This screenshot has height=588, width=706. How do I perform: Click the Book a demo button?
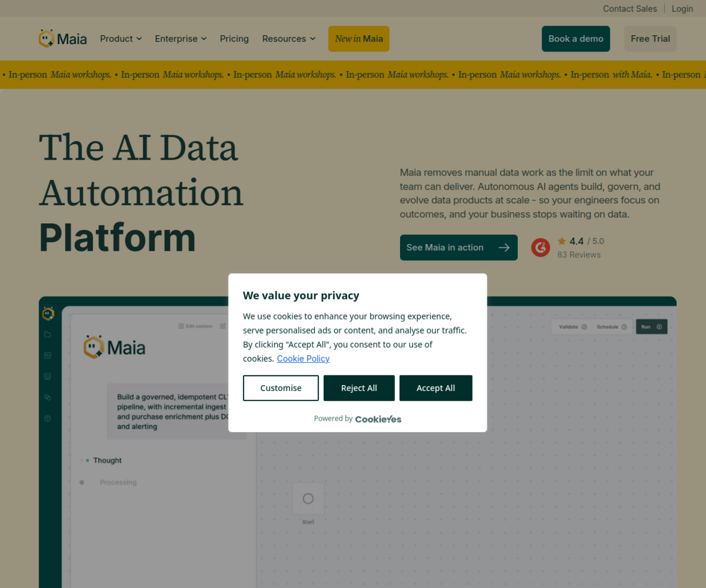pos(576,39)
